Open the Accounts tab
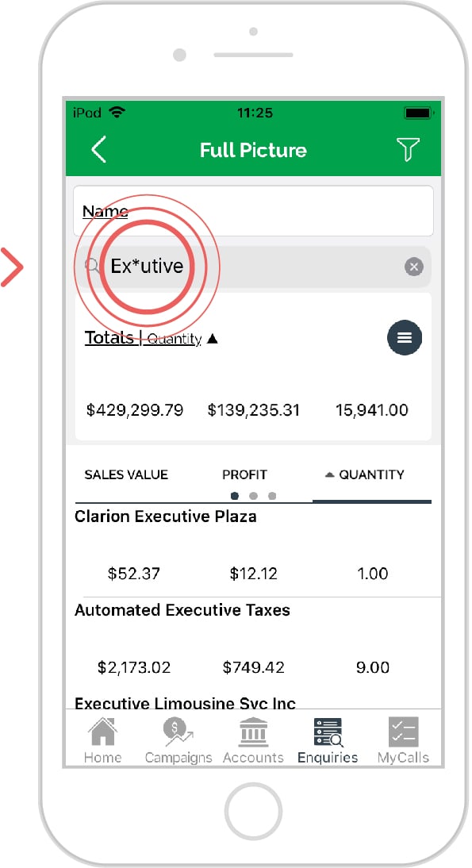 (x=253, y=740)
